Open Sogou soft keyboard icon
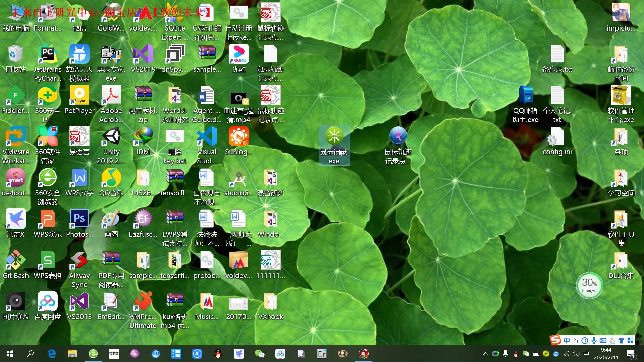 pyautogui.click(x=603, y=341)
